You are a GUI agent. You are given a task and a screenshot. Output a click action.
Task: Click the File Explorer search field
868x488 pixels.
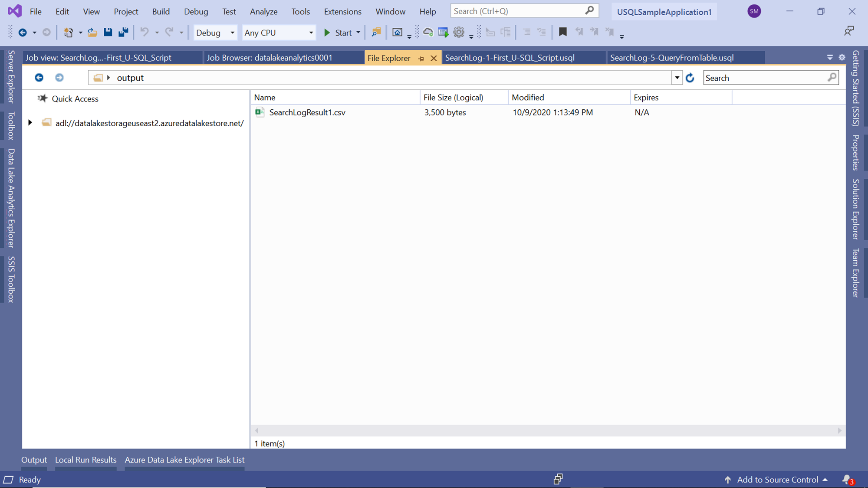765,78
